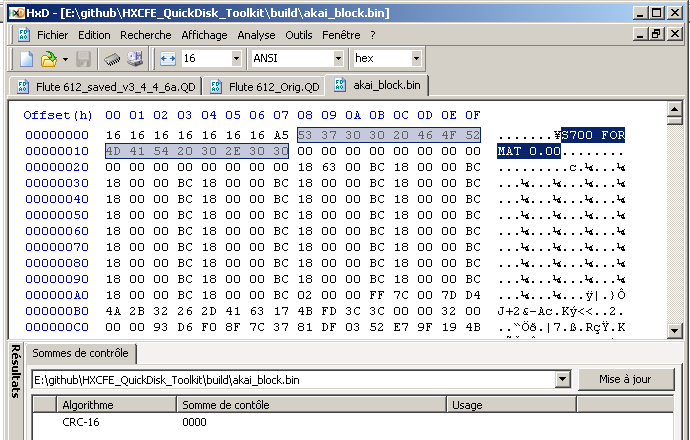Click the FF byte in row 000000A0
Image resolution: width=690 pixels, height=440 pixels.
click(377, 295)
